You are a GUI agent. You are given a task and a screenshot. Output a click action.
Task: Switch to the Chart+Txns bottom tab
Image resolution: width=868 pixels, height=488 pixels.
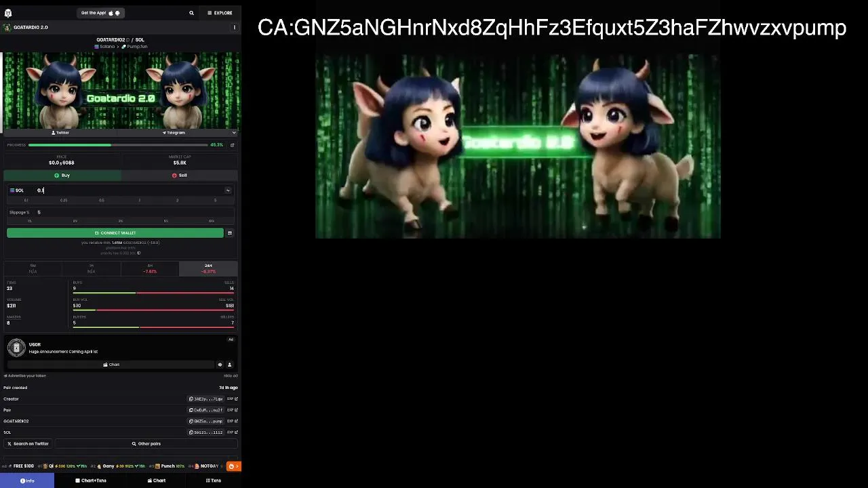[91, 481]
